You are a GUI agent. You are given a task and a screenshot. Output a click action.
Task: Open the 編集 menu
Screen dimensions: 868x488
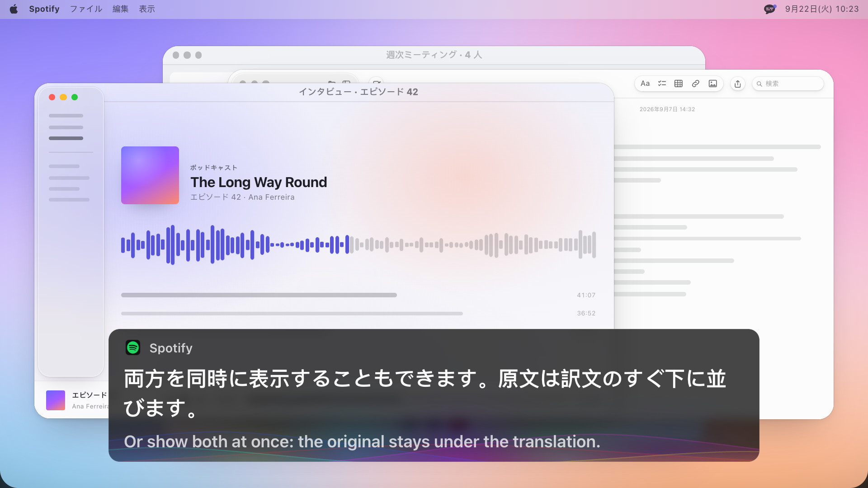coord(120,9)
